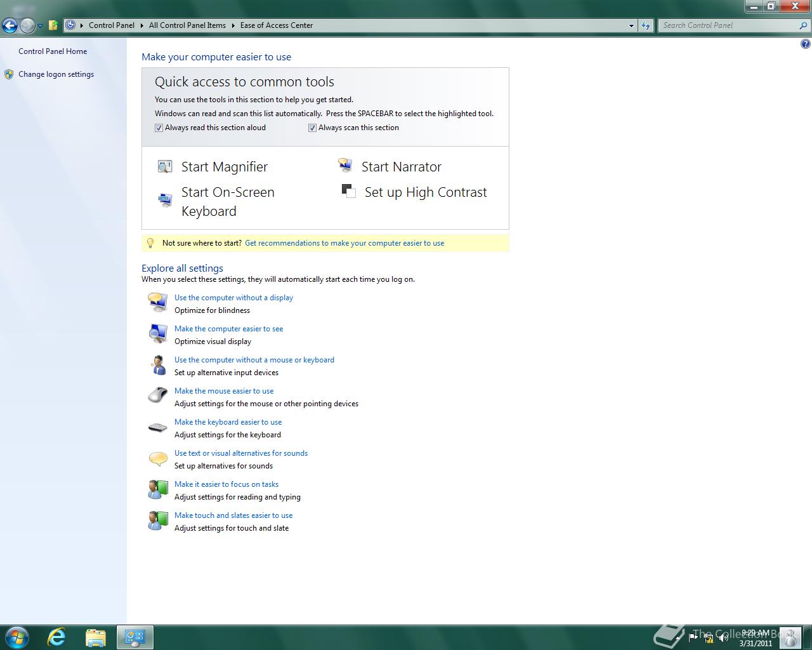The width and height of the screenshot is (812, 650).
Task: Click the 'Make the computer easier to see' icon
Action: [157, 333]
